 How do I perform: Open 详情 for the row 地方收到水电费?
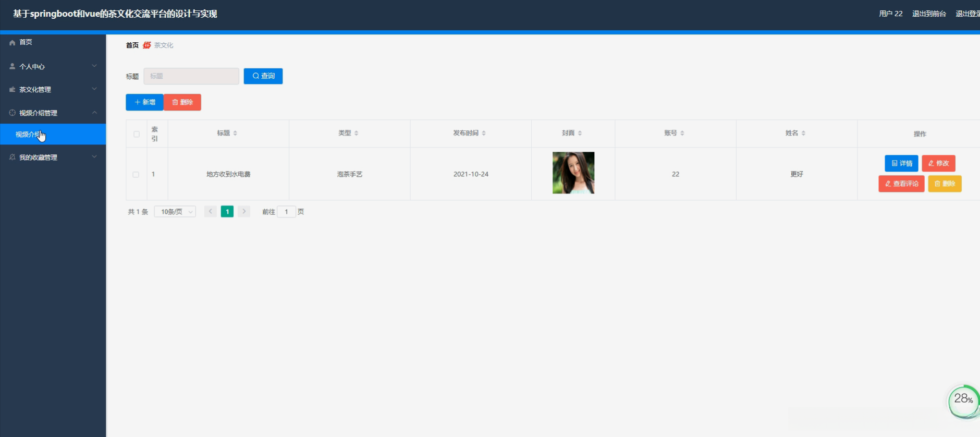pos(901,163)
